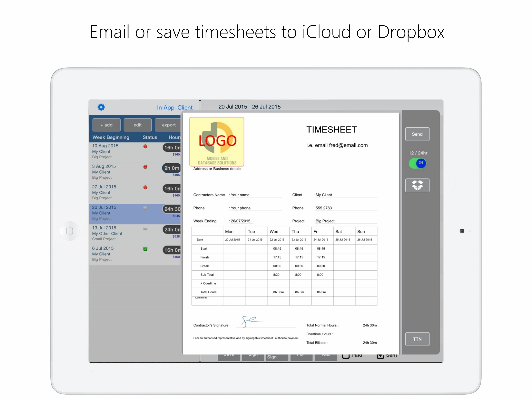Uncheck the Sent checkbox

tap(380, 356)
